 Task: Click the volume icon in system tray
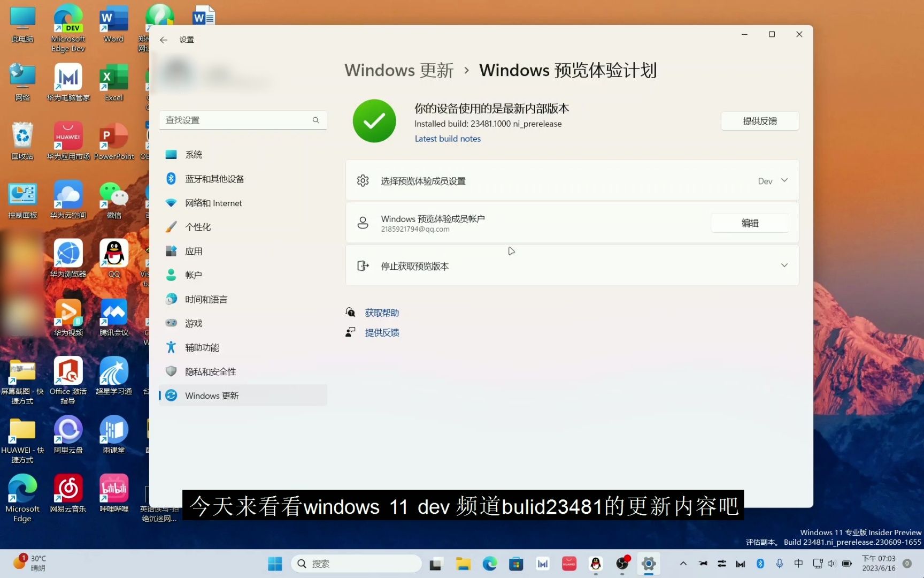tap(831, 564)
